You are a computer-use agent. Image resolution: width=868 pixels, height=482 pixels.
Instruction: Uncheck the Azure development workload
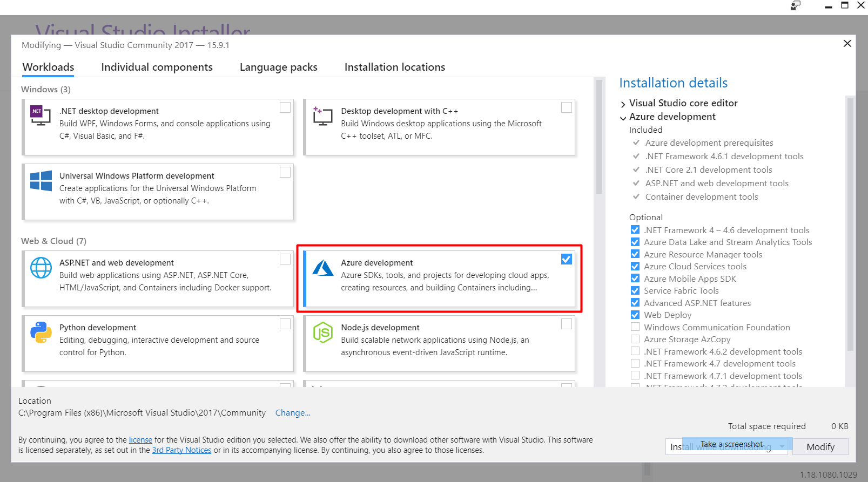click(567, 259)
